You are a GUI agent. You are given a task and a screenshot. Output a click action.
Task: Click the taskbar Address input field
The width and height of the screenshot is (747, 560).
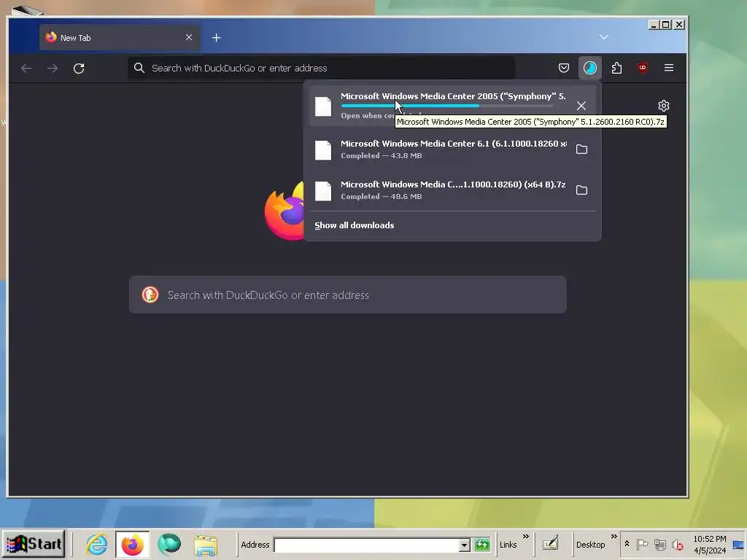(367, 545)
